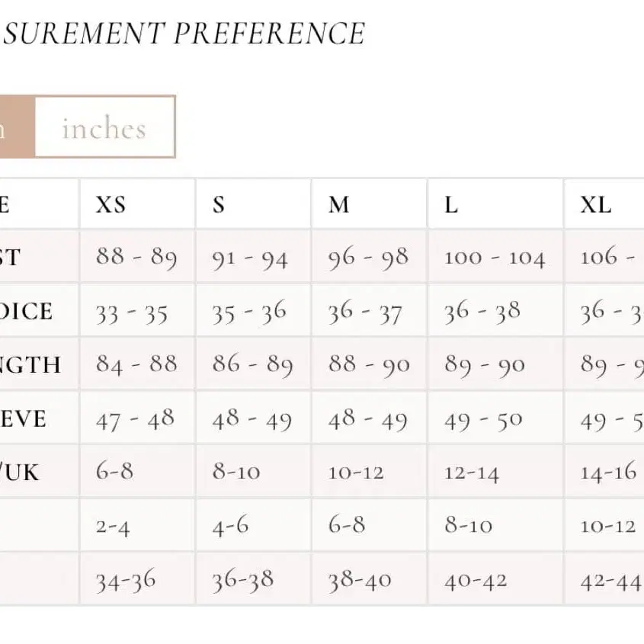Click the Measurement Preference heading
Viewport: 644px width, 644px height.
[x=183, y=34]
